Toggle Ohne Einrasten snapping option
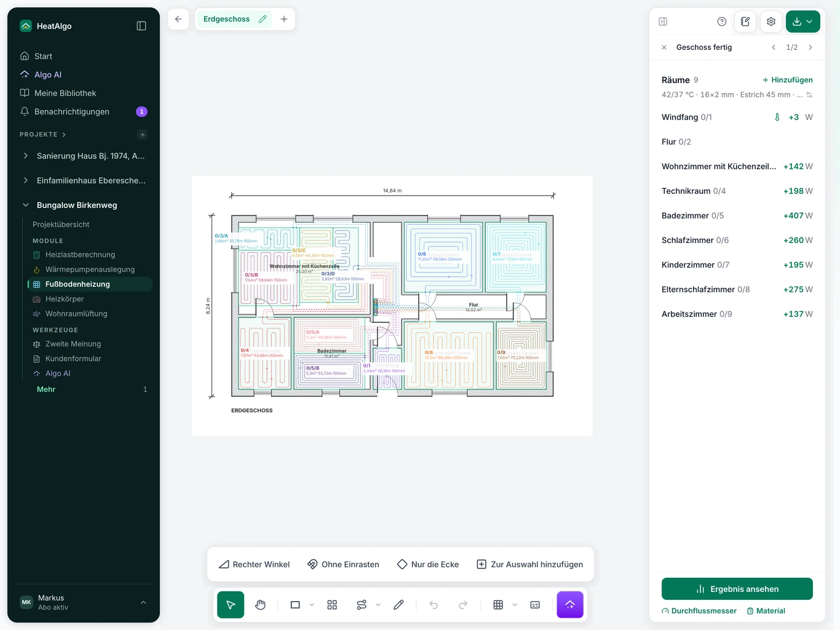This screenshot has height=630, width=840. pyautogui.click(x=343, y=564)
